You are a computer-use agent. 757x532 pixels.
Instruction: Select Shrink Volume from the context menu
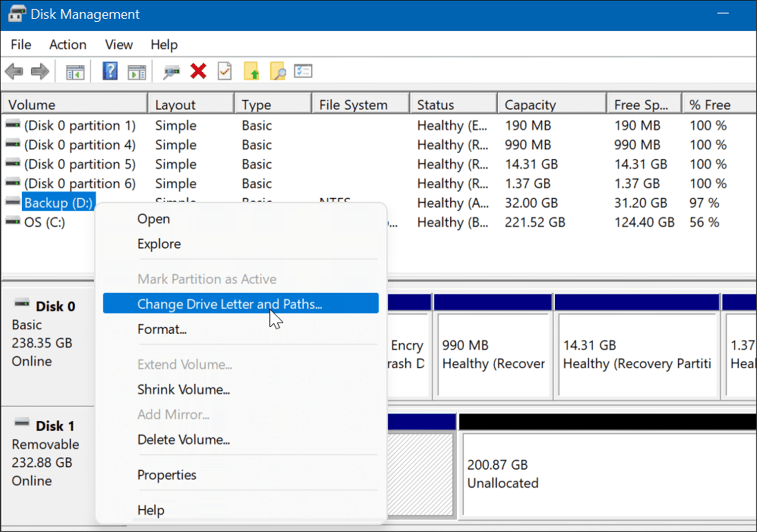pos(184,390)
